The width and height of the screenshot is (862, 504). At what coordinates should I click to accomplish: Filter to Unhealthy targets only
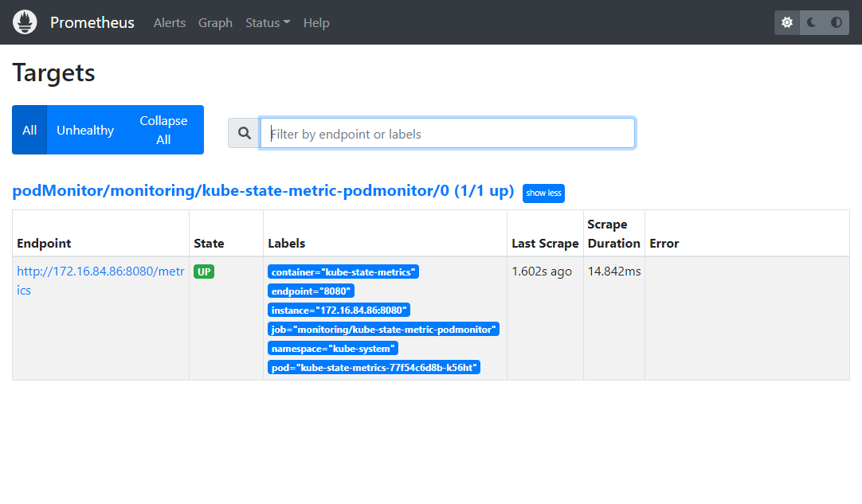coord(85,130)
